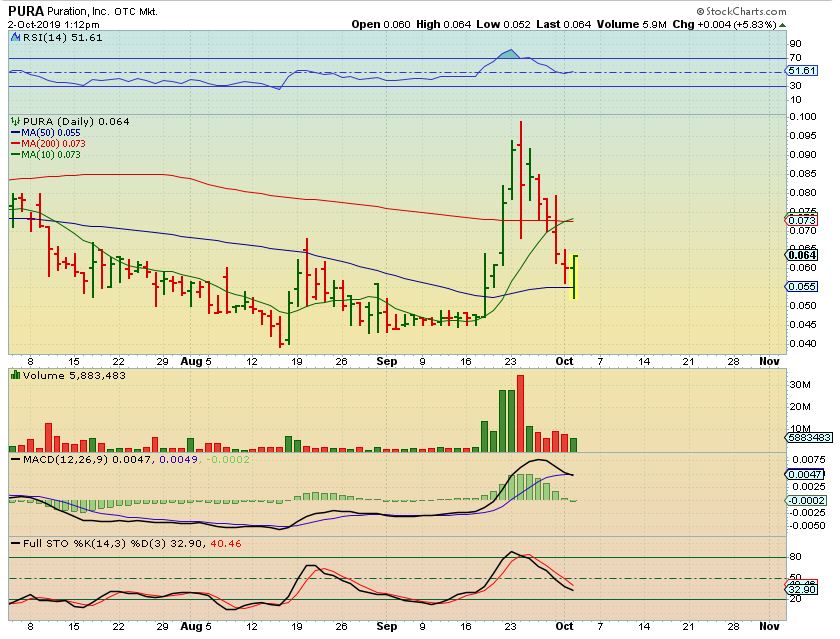Click the Low 0.052 value
Screen dimensions: 840x639
tap(504, 25)
